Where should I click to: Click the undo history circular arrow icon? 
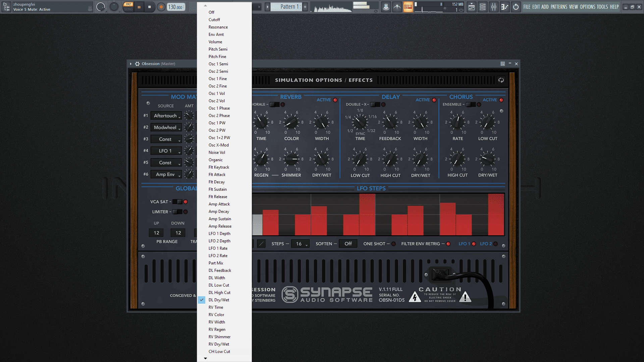click(516, 7)
